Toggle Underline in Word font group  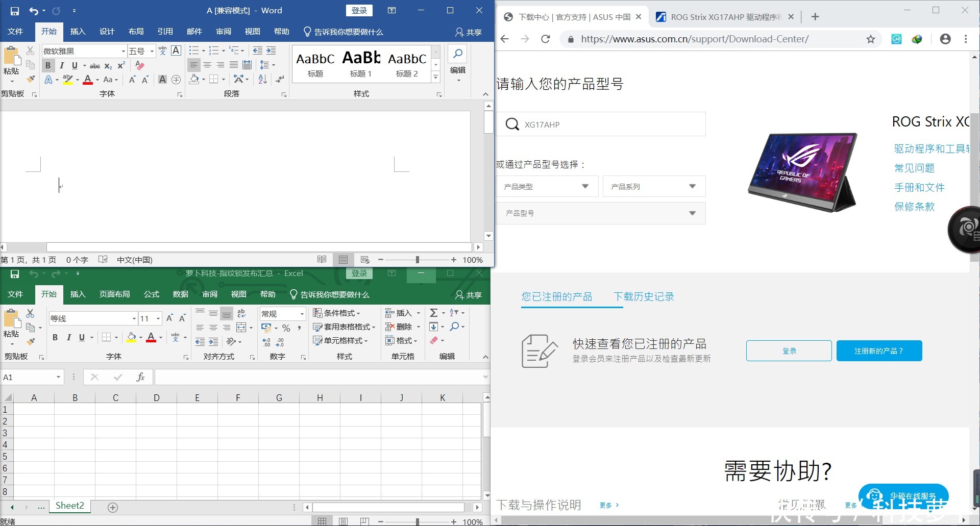[x=75, y=65]
